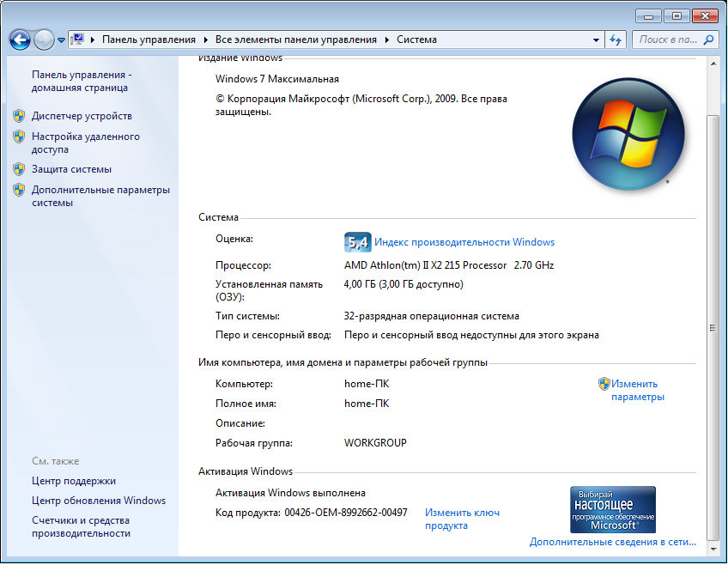This screenshot has width=728, height=565.
Task: Click the computer icon in address bar
Action: click(x=77, y=39)
